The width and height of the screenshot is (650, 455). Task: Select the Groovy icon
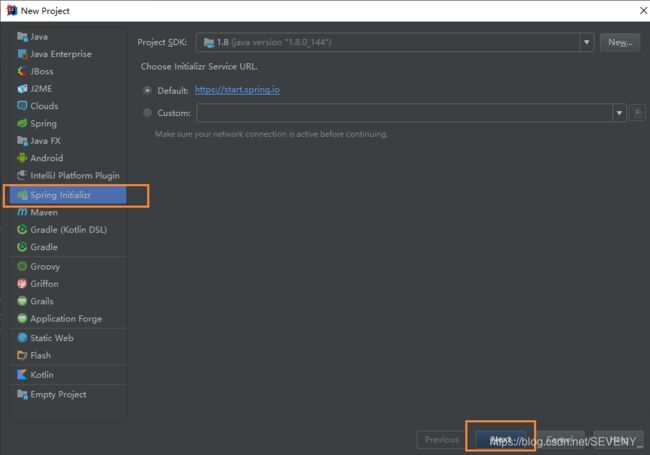click(x=22, y=266)
